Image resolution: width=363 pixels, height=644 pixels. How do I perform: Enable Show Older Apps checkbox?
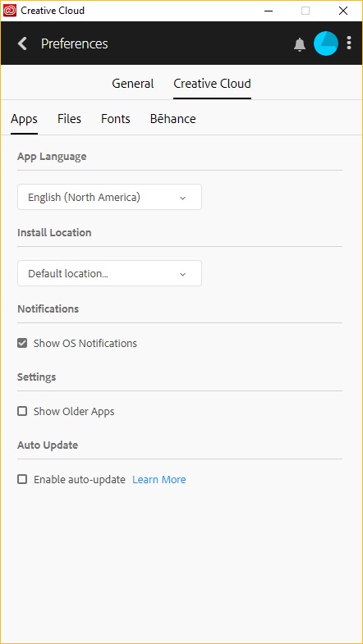22,411
